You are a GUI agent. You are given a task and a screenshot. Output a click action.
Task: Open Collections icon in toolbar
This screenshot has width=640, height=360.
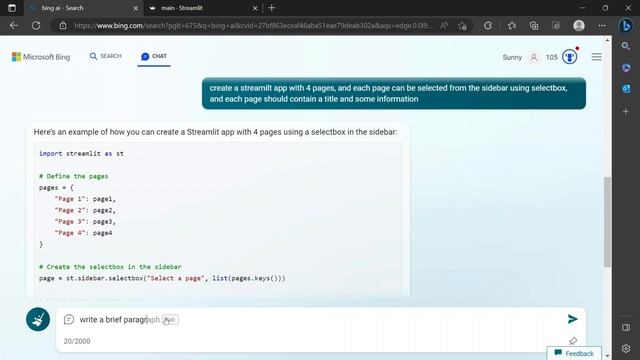click(x=534, y=26)
